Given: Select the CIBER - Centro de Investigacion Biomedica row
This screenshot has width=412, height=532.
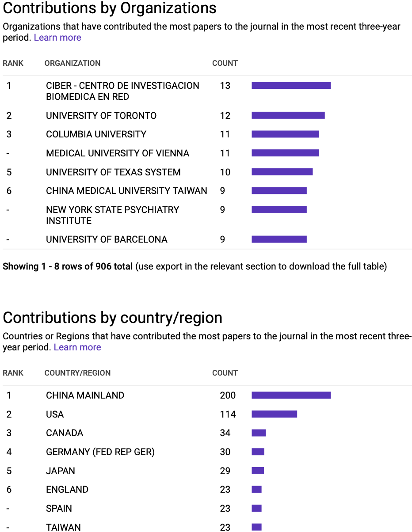Looking at the screenshot, I should pos(207,91).
